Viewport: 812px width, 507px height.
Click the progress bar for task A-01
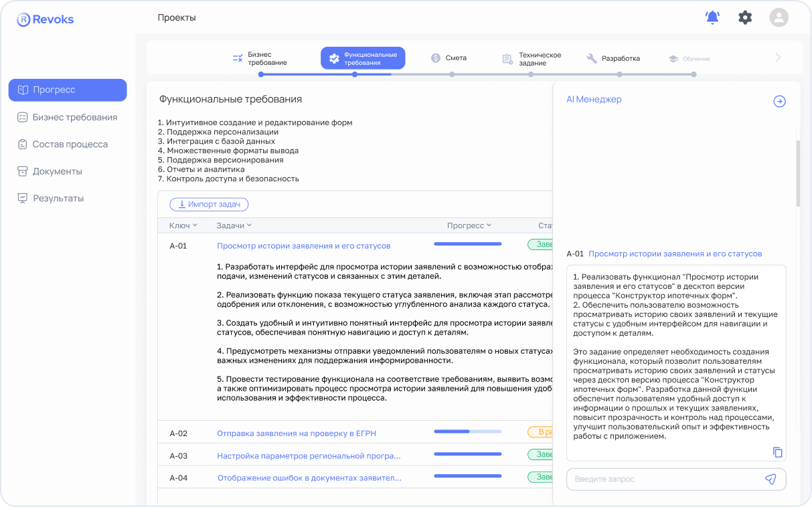tap(468, 244)
